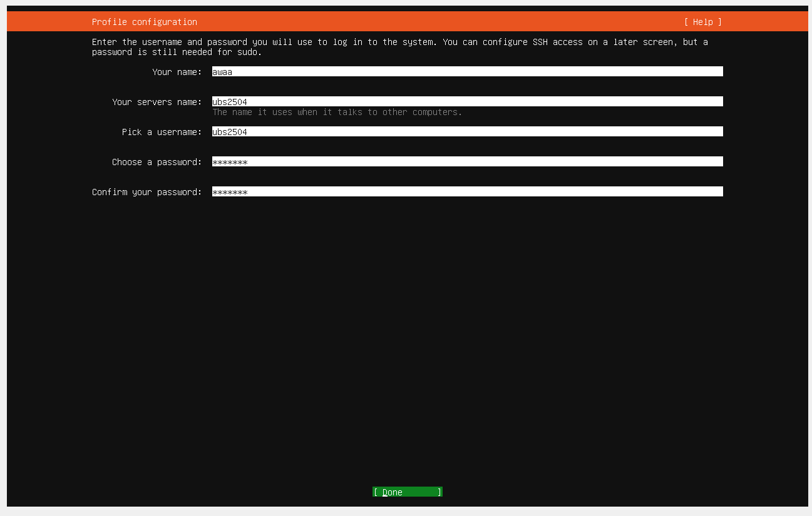The height and width of the screenshot is (516, 812).
Task: Click the 'Your servers name:' label
Action: [157, 102]
